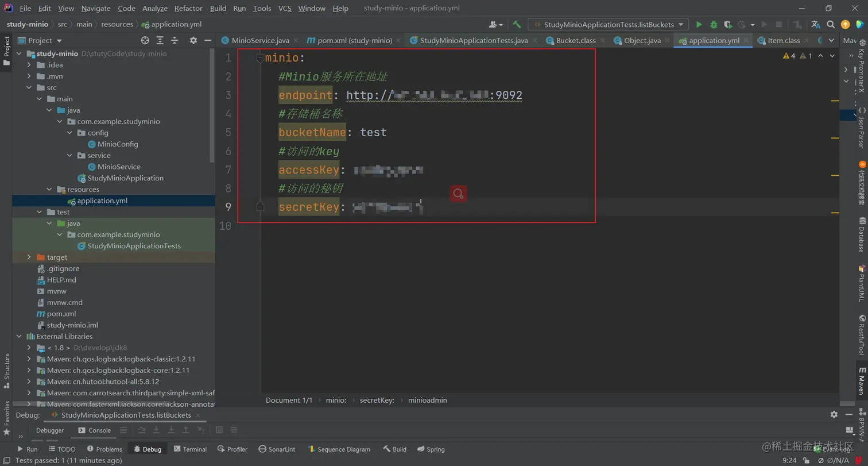
Task: Click the user account icon in the toolbar
Action: coord(495,25)
